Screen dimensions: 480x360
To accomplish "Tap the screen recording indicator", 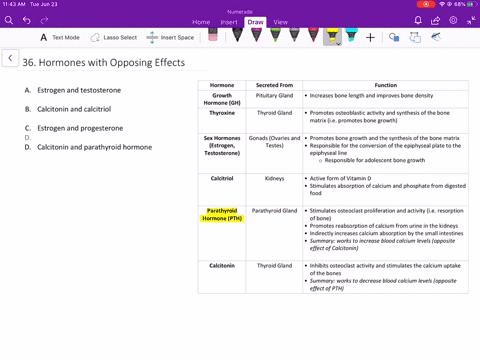I will (426, 4).
